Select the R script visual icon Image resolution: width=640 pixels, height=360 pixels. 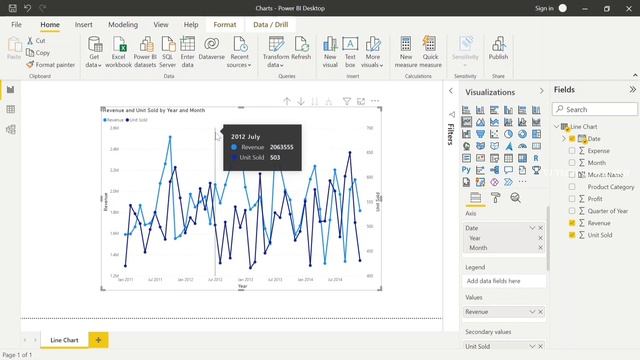click(x=536, y=158)
